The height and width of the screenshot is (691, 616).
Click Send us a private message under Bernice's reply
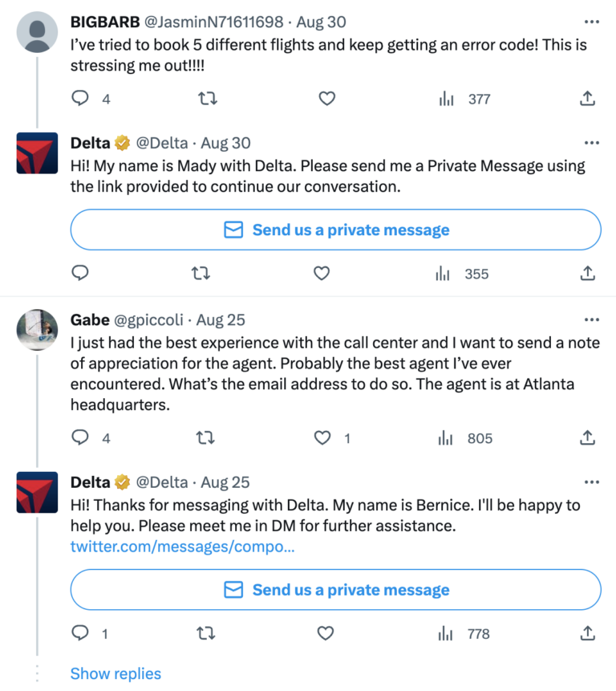(x=335, y=590)
